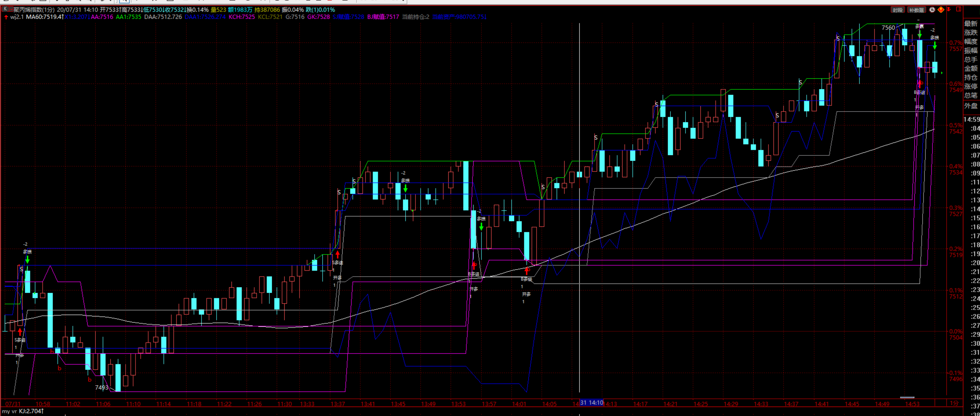Click the KJ:2.704 sub-indicator value
The height and width of the screenshot is (416, 980).
click(x=31, y=411)
